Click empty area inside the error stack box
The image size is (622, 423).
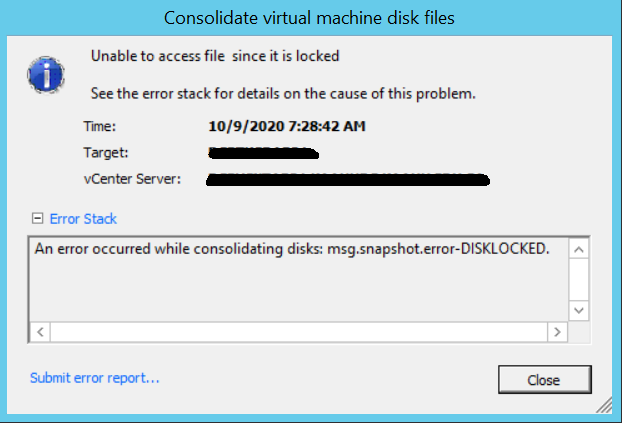[x=299, y=290]
